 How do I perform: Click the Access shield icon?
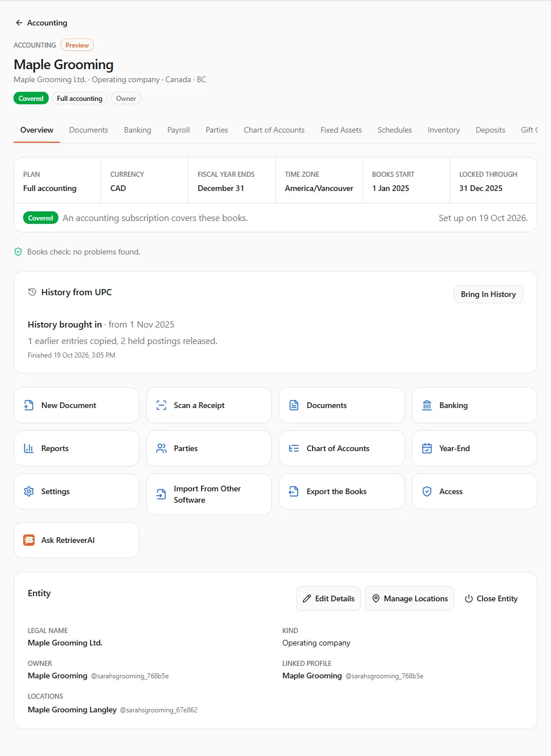tap(427, 491)
